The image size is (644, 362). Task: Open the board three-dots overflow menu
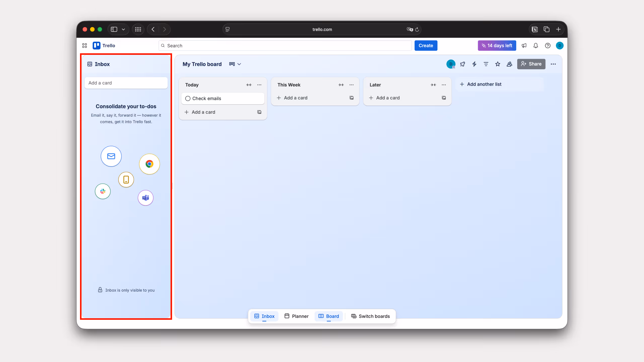coord(553,64)
